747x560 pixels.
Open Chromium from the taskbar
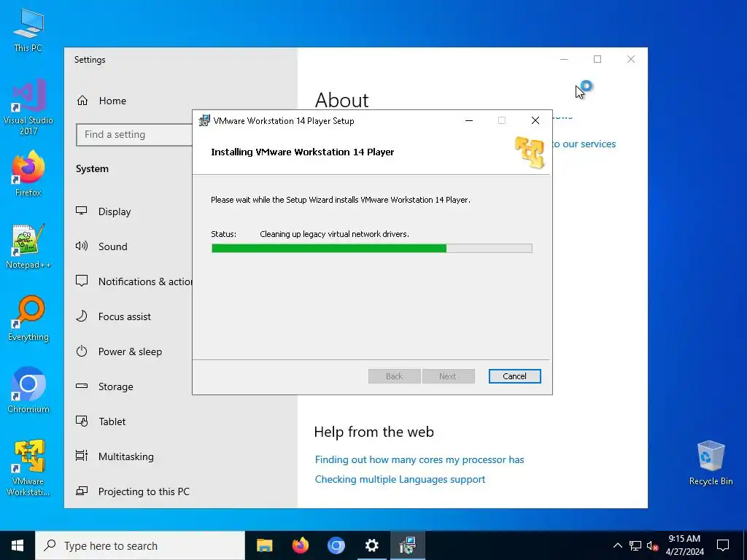336,545
